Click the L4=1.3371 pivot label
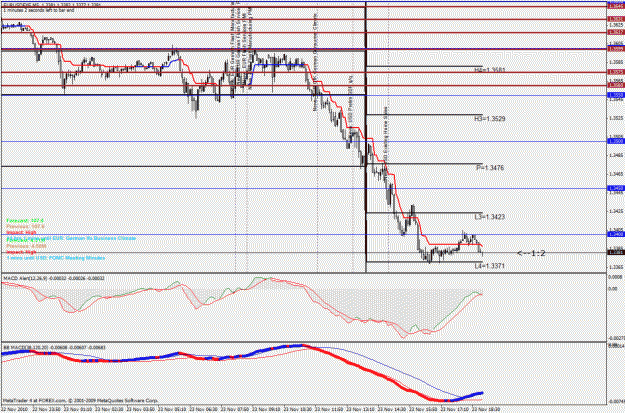Image resolution: width=625 pixels, height=413 pixels. coord(489,266)
